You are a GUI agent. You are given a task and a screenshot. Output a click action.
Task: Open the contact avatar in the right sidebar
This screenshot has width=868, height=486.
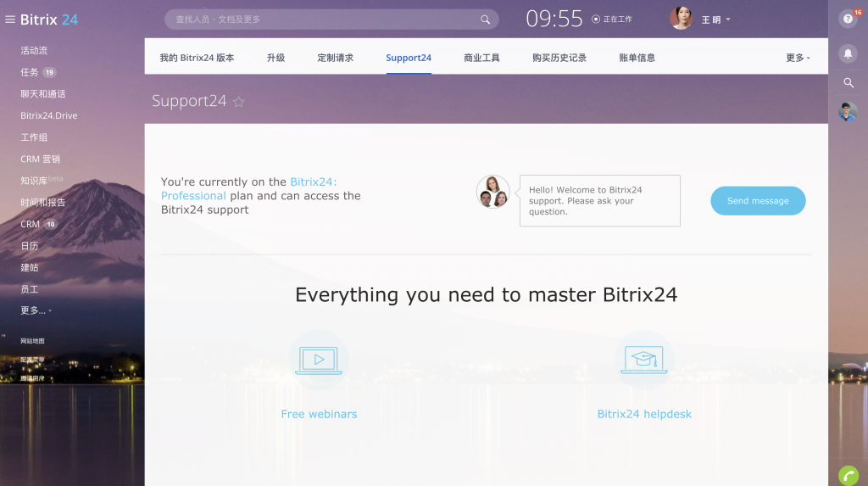pyautogui.click(x=848, y=111)
